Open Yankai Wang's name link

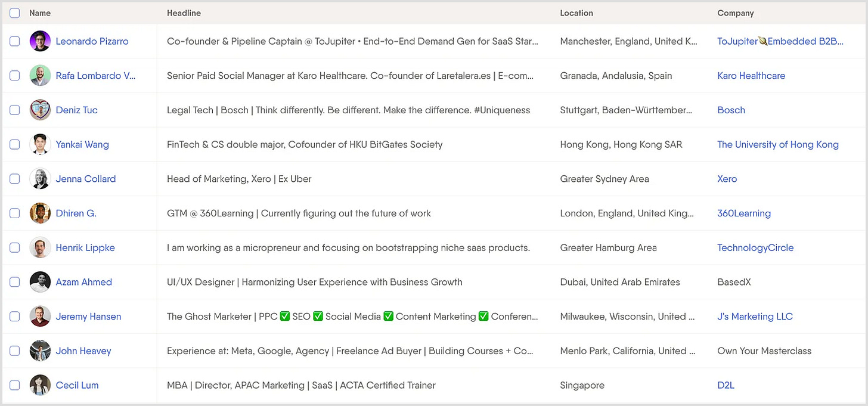pos(82,144)
